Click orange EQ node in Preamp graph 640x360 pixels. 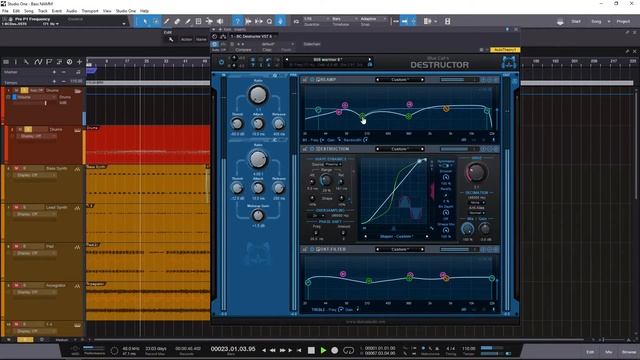[x=446, y=109]
